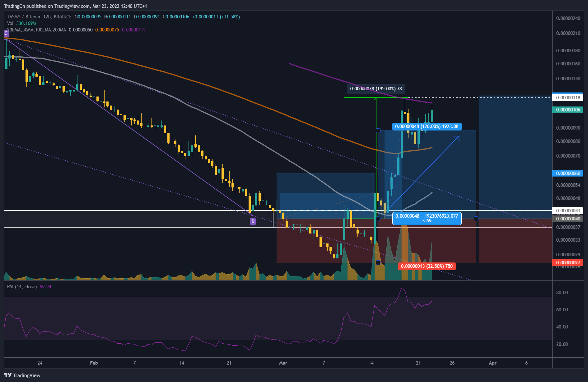The width and height of the screenshot is (588, 382).
Task: Click the Mar label on the time axis
Action: 283,363
